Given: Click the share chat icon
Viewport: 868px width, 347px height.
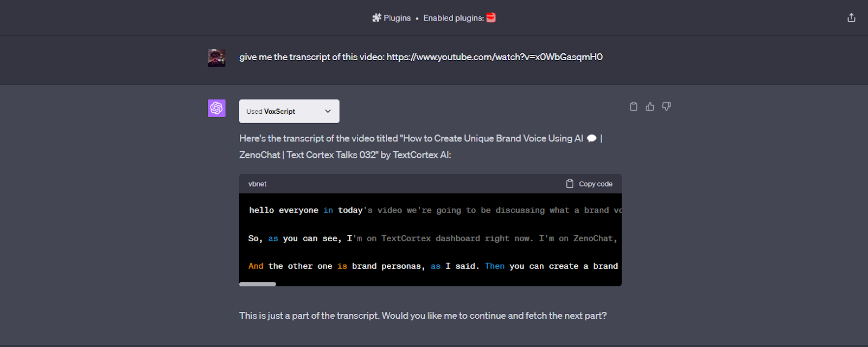Looking at the screenshot, I should pos(851,18).
